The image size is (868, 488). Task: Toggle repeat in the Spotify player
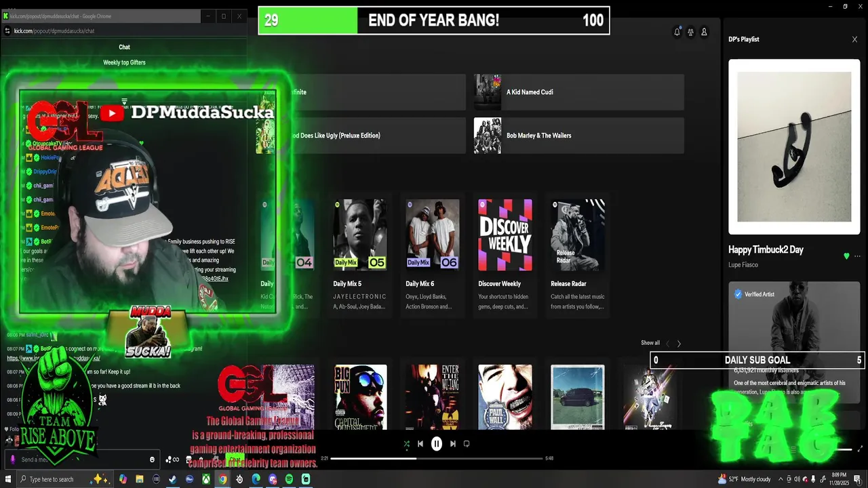[x=467, y=444]
